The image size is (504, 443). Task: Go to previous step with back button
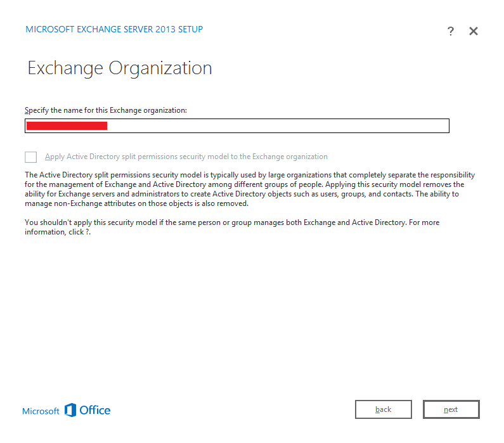coord(383,409)
